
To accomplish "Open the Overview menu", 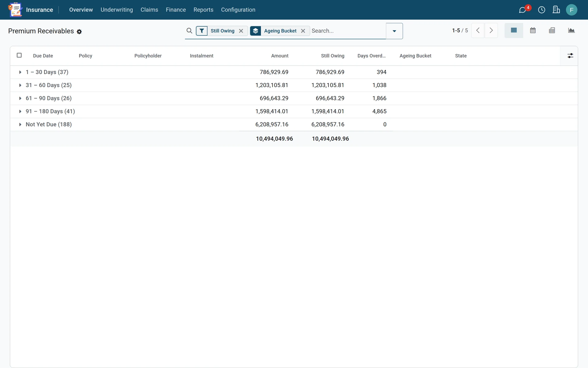I will click(81, 10).
